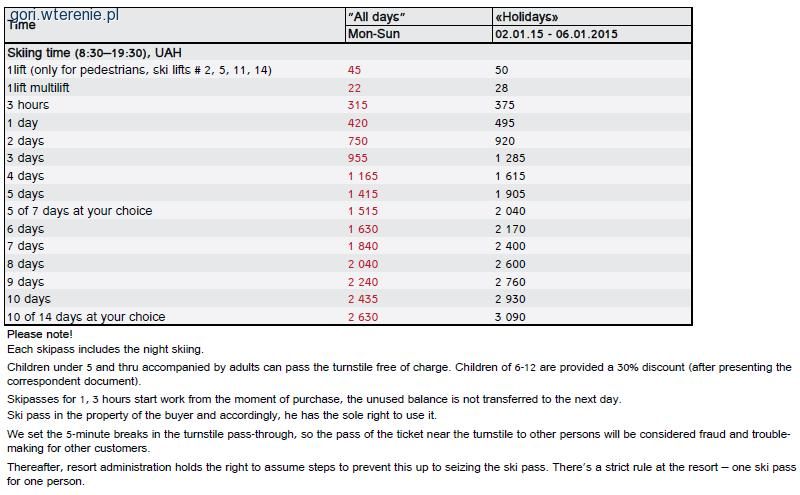800x495 pixels.
Task: Click the Please note! heading
Action: 40,334
